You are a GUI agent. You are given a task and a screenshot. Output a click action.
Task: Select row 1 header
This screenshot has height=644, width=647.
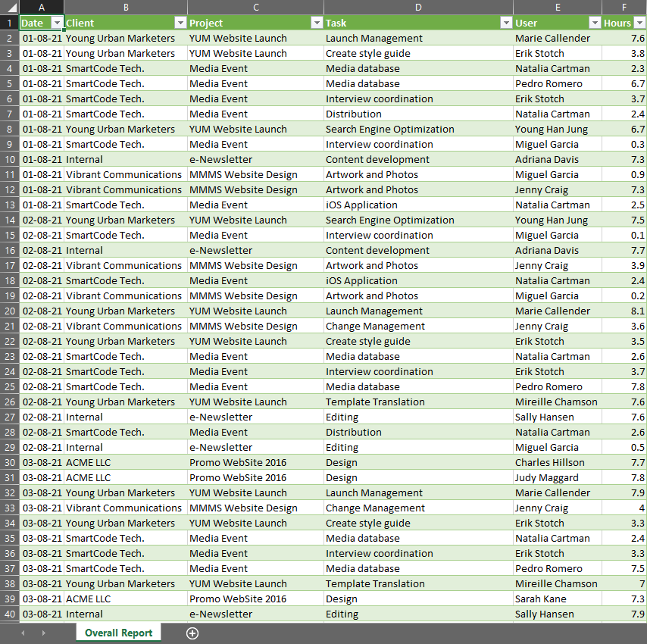10,23
